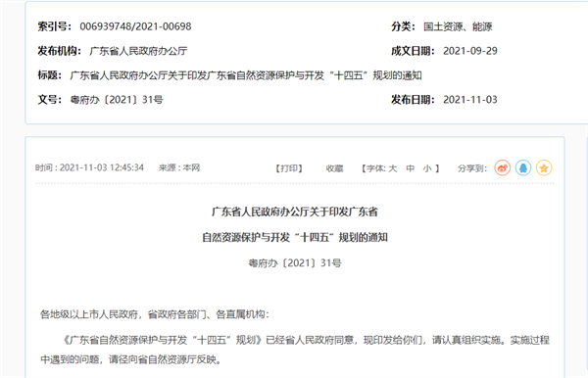Click the 打印 print link

point(289,168)
